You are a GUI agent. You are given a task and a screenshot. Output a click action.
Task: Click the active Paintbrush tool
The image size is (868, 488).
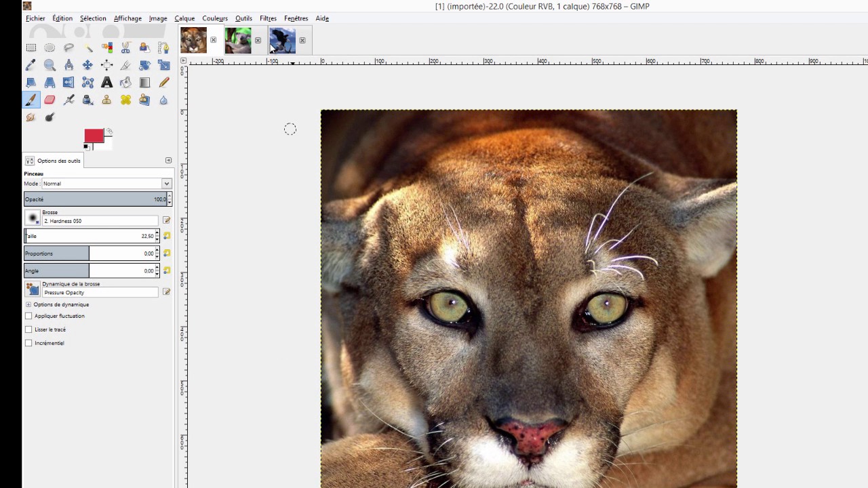tap(31, 100)
